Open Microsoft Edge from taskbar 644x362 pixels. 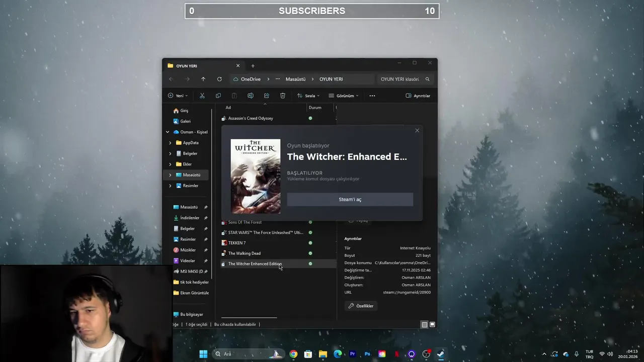point(338,354)
